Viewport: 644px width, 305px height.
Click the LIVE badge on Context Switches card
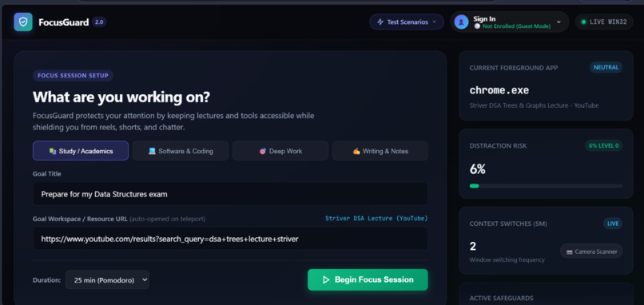613,224
